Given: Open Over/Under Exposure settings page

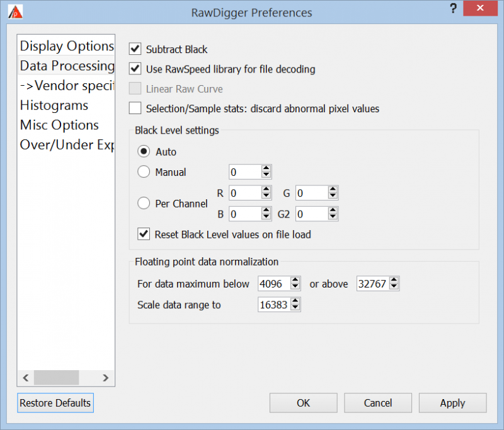Looking at the screenshot, I should tap(67, 145).
